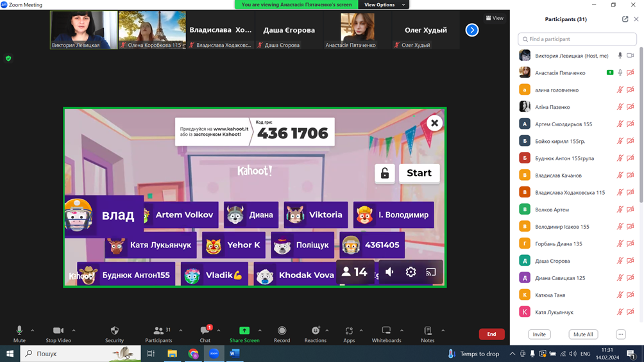Expand the arrow next to Participants
Image resolution: width=644 pixels, height=362 pixels.
pos(181,331)
